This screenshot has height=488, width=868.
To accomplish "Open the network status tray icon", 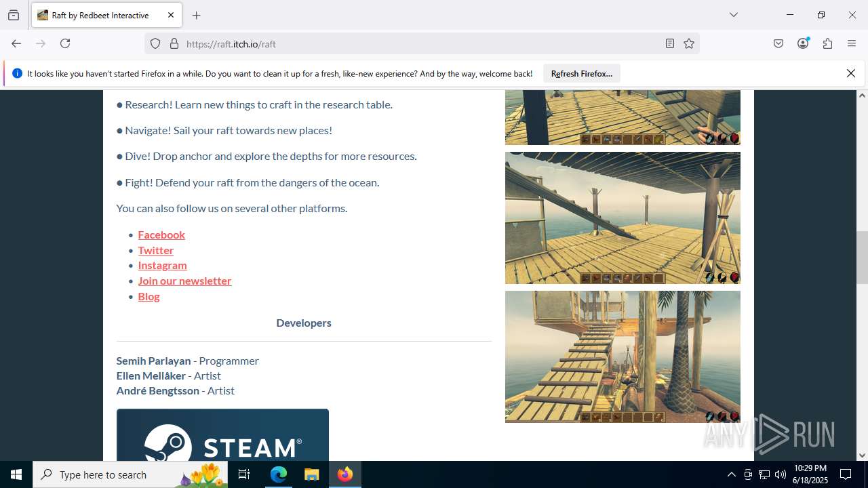I will pyautogui.click(x=764, y=474).
